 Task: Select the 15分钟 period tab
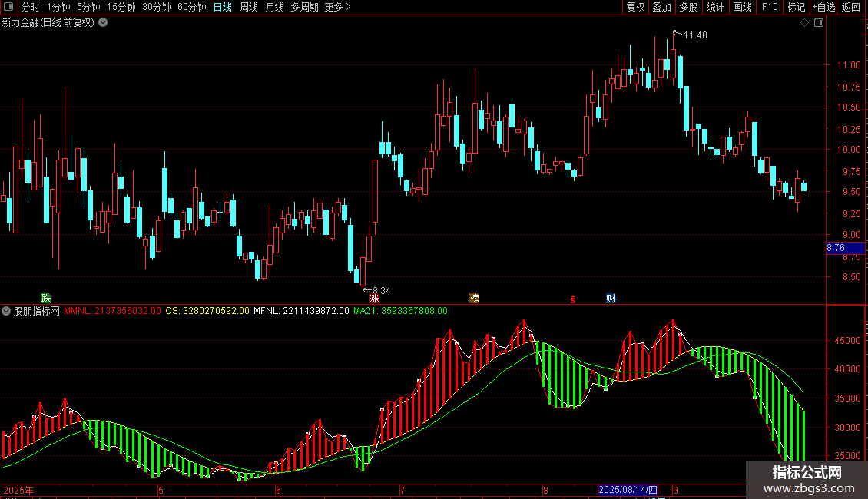(121, 7)
